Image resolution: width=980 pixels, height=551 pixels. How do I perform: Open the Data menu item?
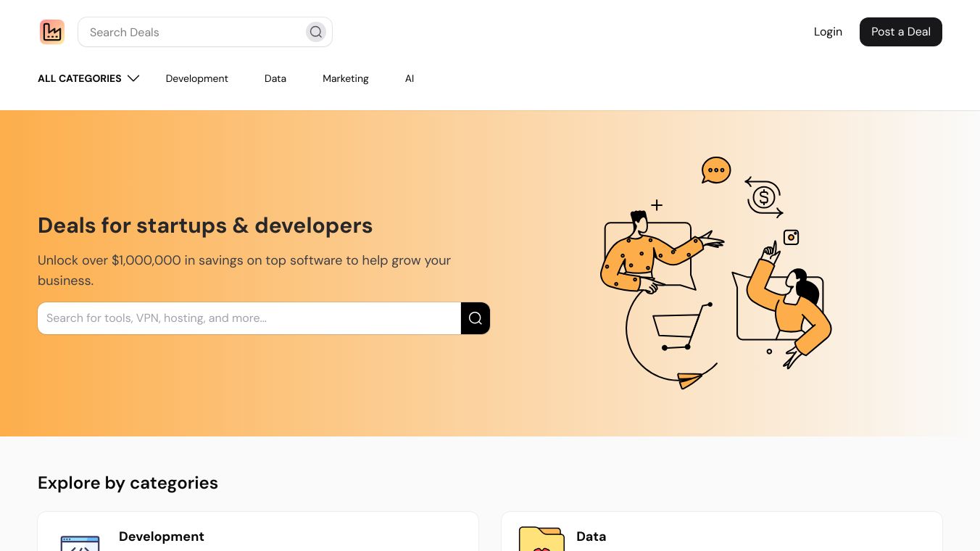pos(275,78)
